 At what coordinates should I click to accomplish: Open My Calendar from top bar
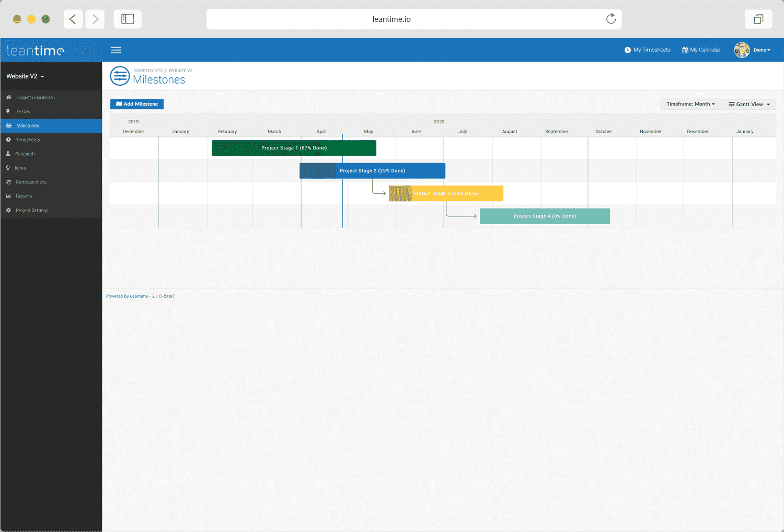[701, 50]
